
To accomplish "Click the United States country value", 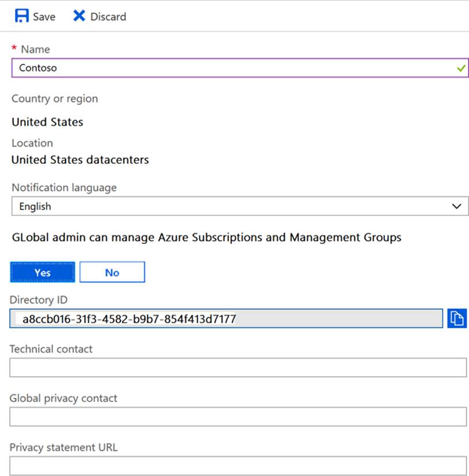I will [47, 122].
